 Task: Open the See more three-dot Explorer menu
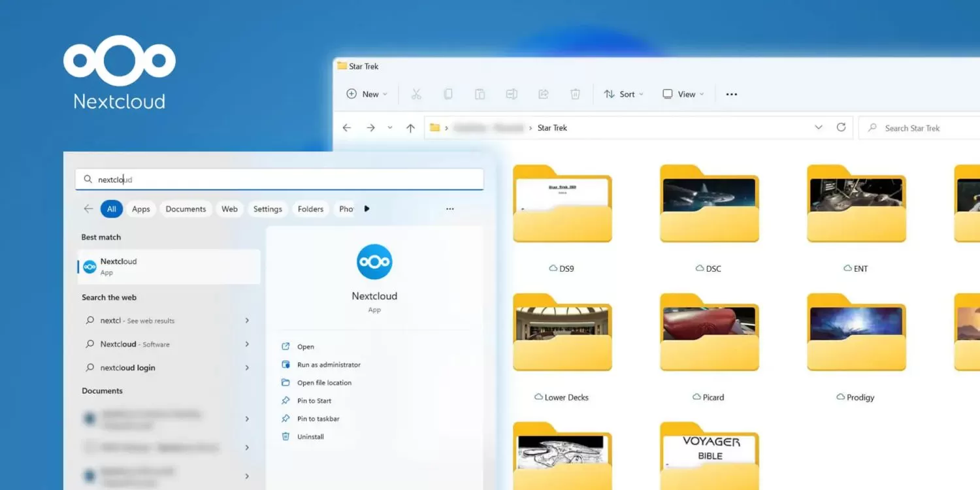[732, 94]
